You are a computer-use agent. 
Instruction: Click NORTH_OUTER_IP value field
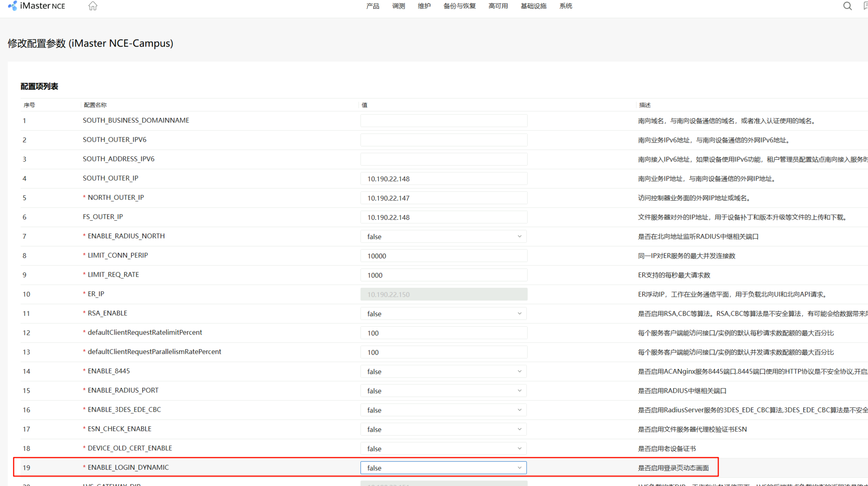[x=443, y=198]
